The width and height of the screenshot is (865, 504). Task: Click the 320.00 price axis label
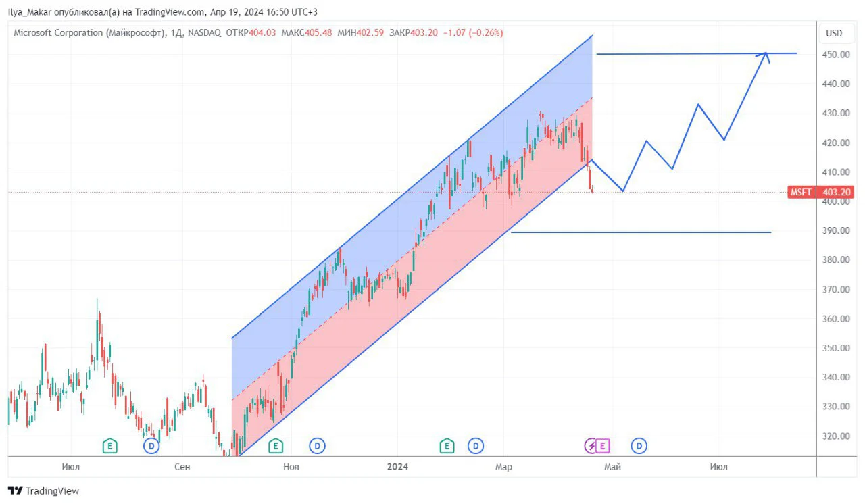pyautogui.click(x=835, y=436)
